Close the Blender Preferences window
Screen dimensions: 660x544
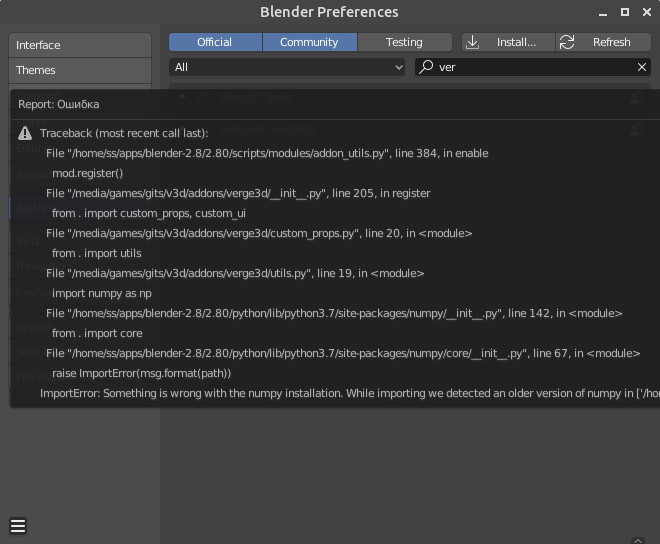(x=647, y=12)
